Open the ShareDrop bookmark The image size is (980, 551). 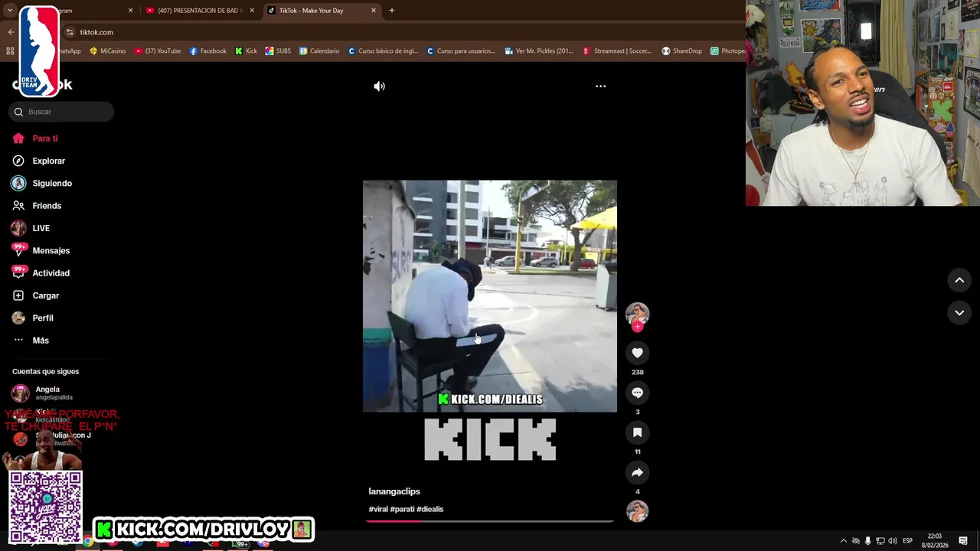coord(682,51)
